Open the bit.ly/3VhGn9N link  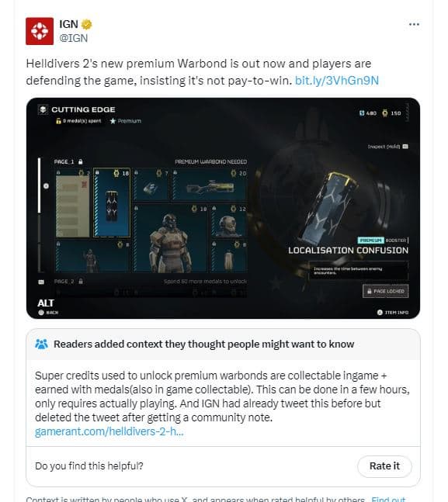tap(337, 81)
